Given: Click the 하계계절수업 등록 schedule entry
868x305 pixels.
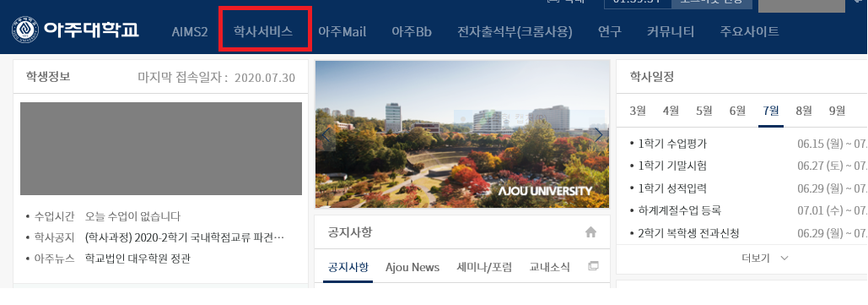Looking at the screenshot, I should [680, 210].
